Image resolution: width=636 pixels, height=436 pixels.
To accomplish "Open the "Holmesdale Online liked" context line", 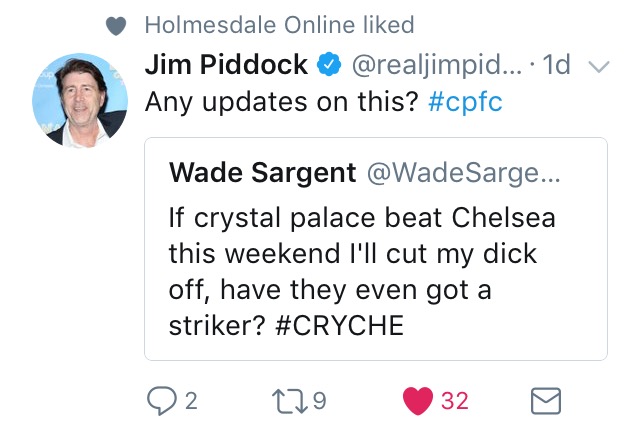I will tap(279, 25).
